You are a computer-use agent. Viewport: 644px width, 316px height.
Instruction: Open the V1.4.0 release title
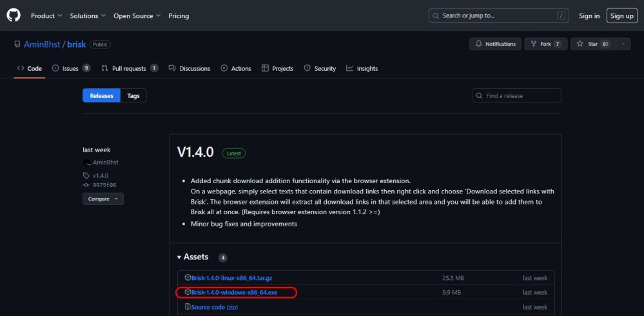[x=195, y=152]
